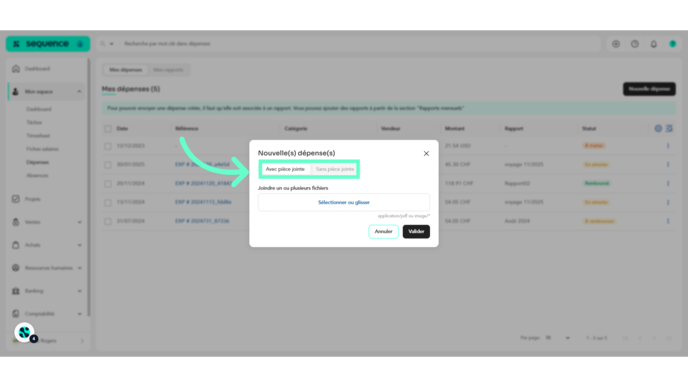Click Sélectionner ou glisser upload area
Viewport: 688px width, 387px height.
tap(344, 202)
